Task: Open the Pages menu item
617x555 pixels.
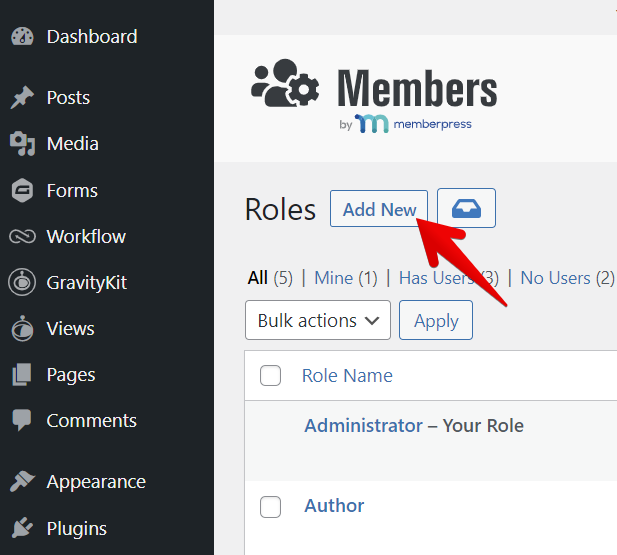Action: pos(70,375)
